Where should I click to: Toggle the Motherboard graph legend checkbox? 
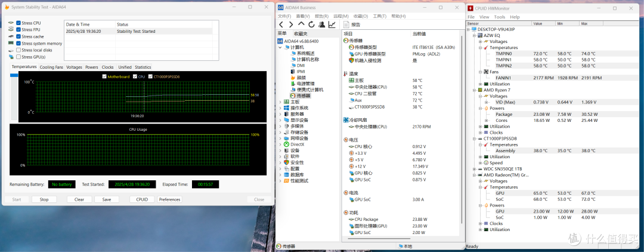click(104, 76)
